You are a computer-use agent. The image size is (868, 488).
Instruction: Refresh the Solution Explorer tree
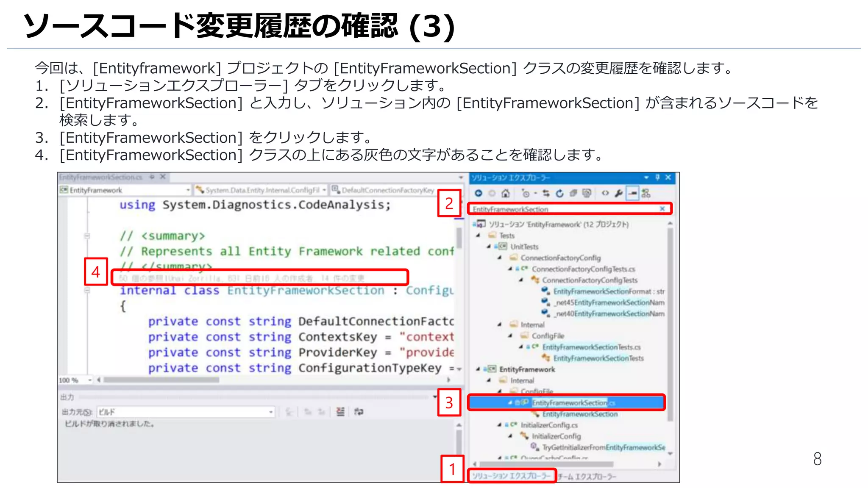[559, 194]
